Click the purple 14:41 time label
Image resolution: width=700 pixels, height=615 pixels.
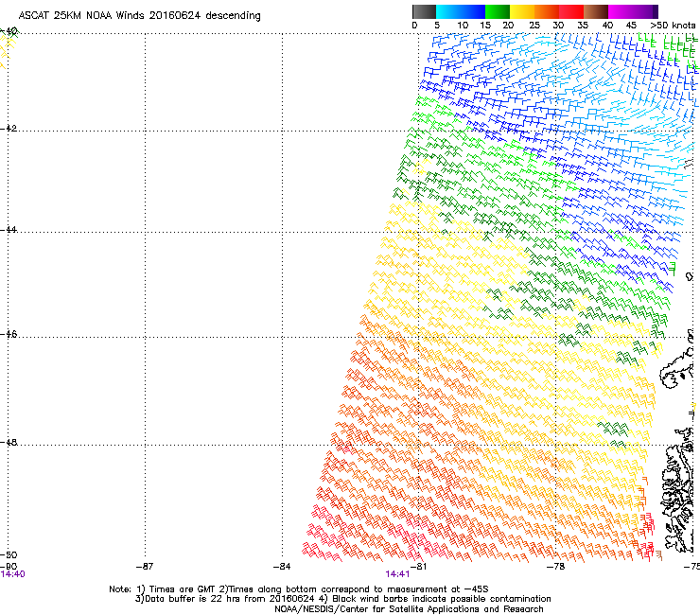397,574
